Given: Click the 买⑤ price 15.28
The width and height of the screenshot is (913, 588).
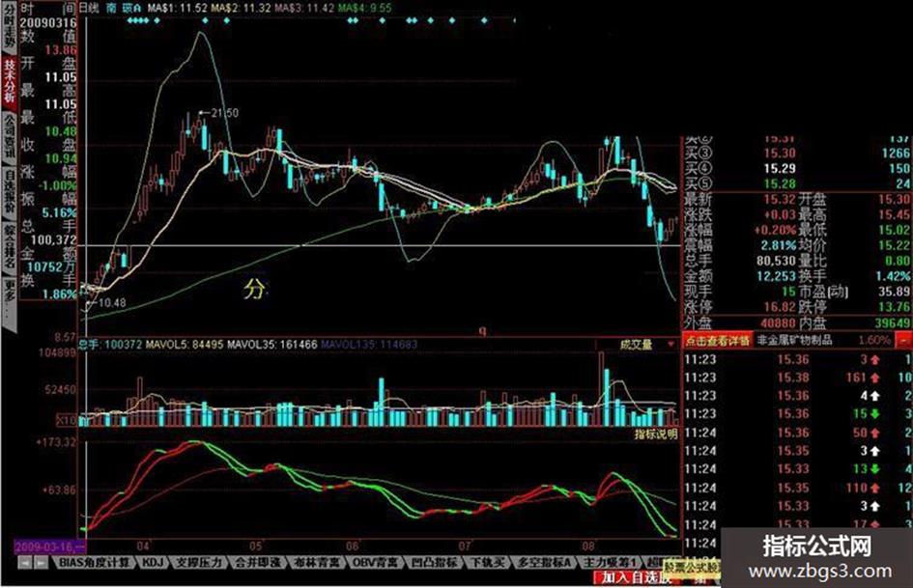Looking at the screenshot, I should [779, 184].
